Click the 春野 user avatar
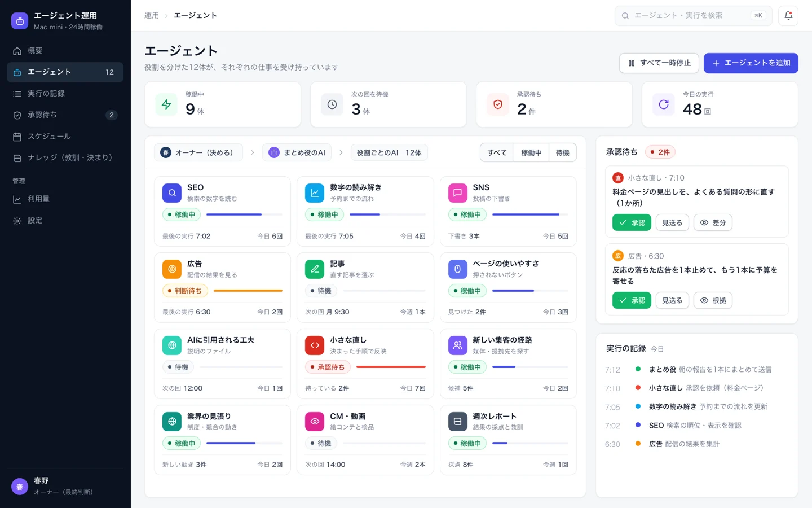The height and width of the screenshot is (508, 812). pos(20,487)
